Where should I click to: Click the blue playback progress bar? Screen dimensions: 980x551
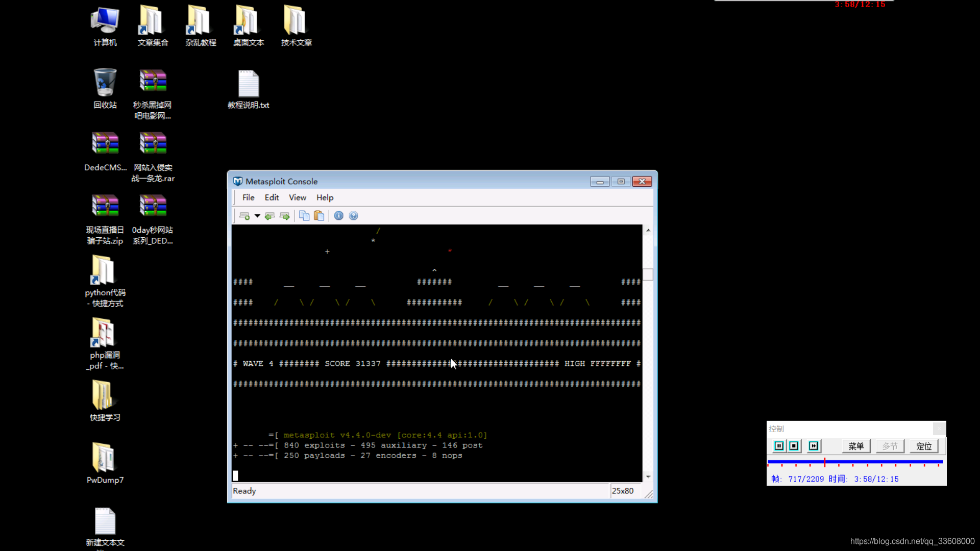click(855, 462)
